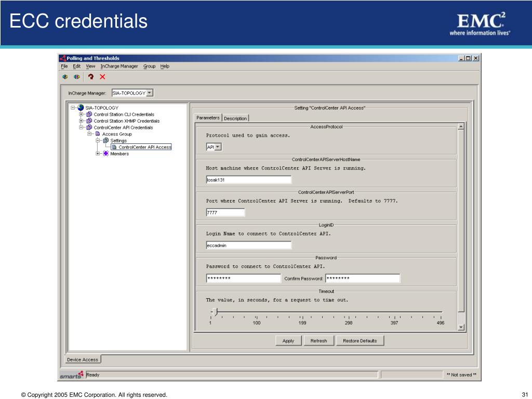Click the Control Station XHMP Credentials group icon
Viewport: 532px width, 399px height.
(89, 121)
